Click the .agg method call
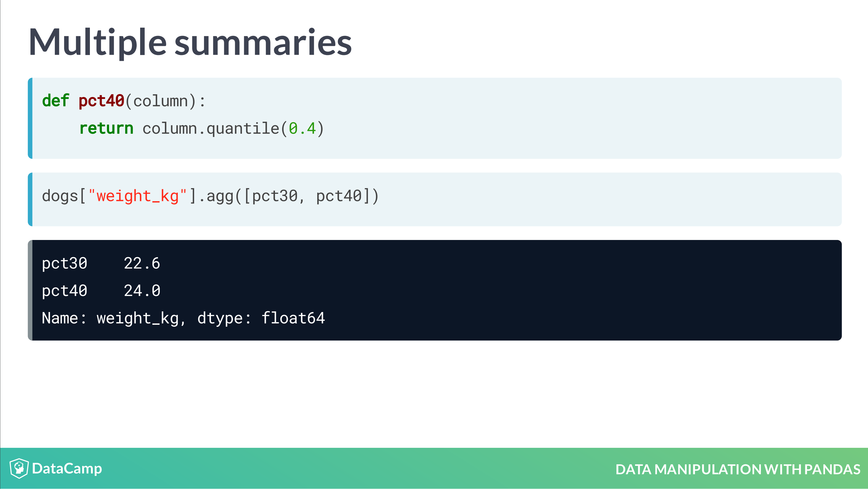Viewport: 868px width, 489px height. coord(216,196)
